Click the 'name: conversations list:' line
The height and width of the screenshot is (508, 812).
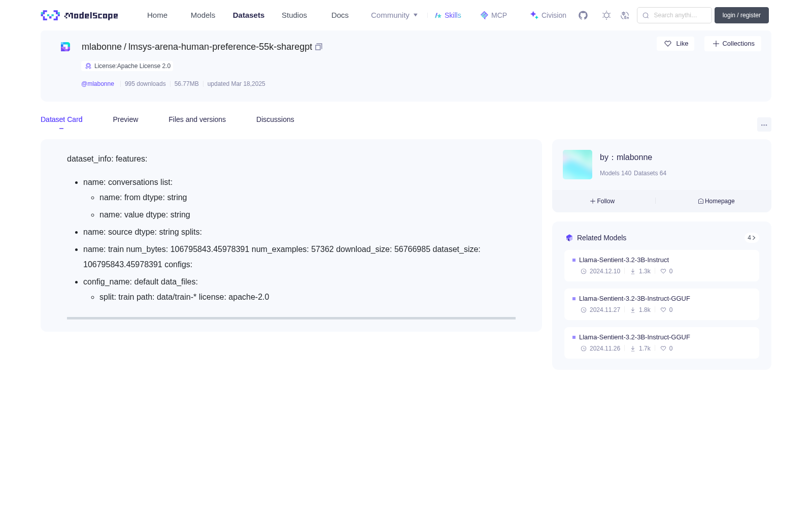click(x=128, y=182)
